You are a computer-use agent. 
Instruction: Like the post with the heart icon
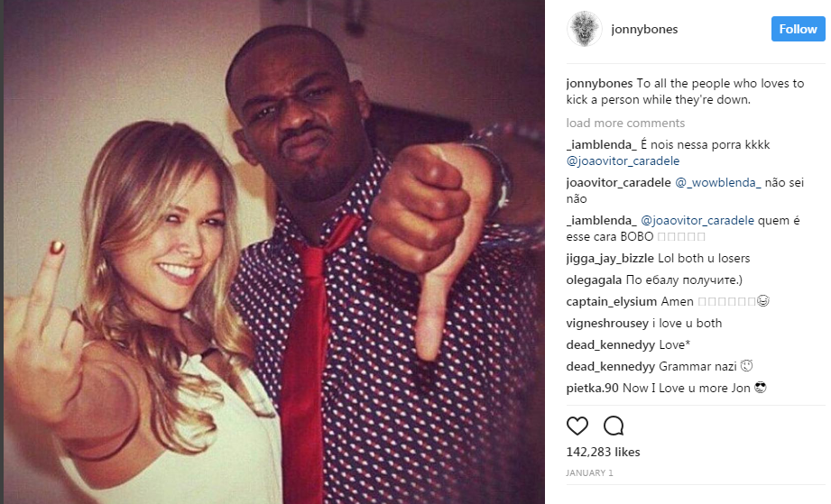click(x=577, y=426)
